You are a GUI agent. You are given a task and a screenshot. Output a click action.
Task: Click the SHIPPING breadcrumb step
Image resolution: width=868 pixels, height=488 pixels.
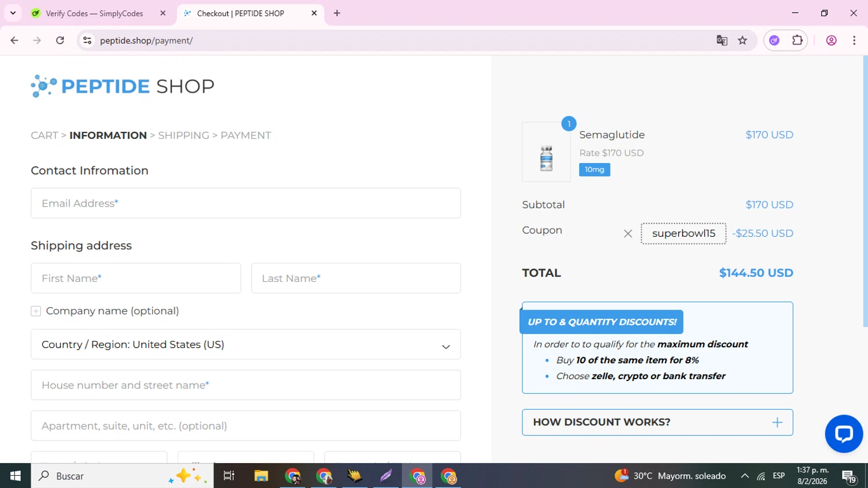coord(183,135)
